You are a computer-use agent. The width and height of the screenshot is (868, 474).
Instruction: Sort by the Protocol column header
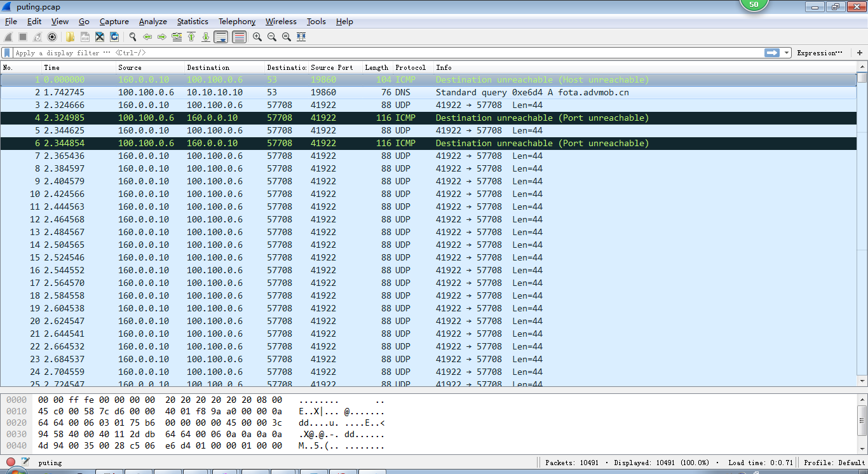point(412,67)
